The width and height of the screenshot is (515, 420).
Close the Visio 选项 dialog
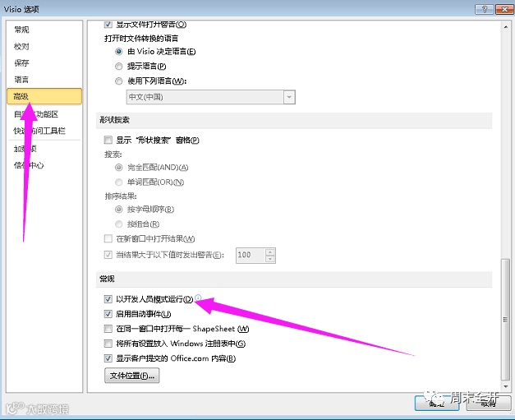pyautogui.click(x=504, y=9)
